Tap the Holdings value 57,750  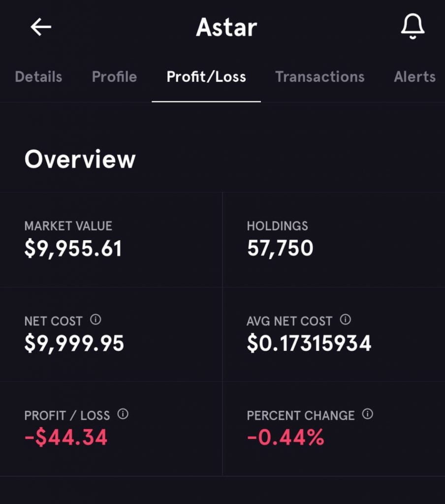tap(280, 249)
